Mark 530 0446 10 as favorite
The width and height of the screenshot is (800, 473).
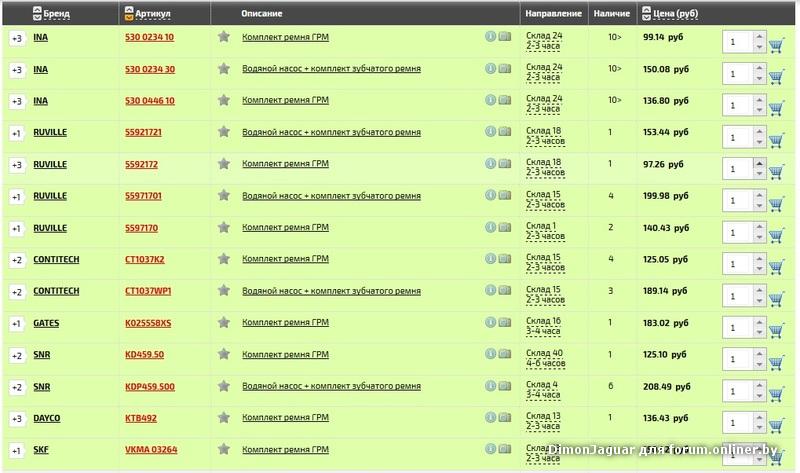click(x=223, y=100)
